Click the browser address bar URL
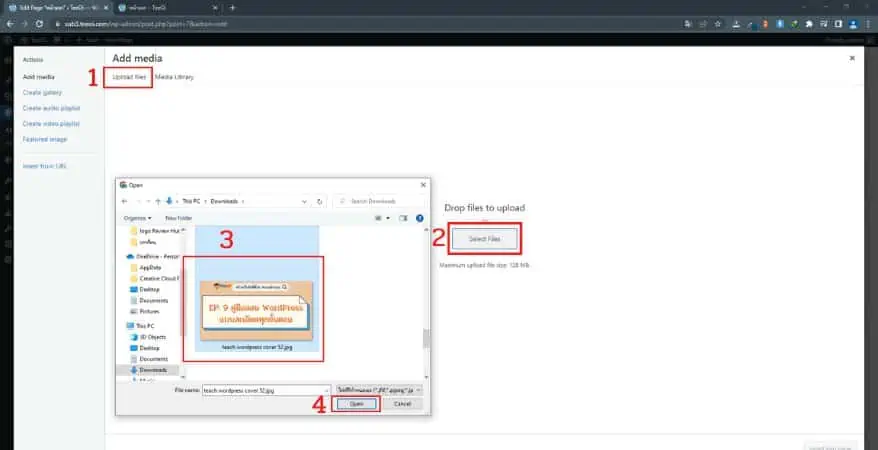This screenshot has height=450, width=878. [146, 24]
